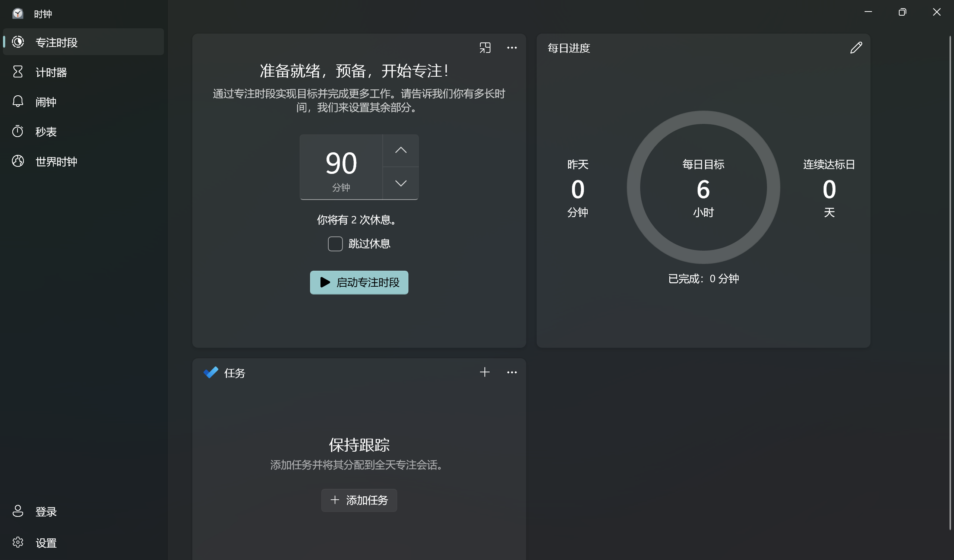Enable the 跳过休息 checkbox
This screenshot has width=954, height=560.
[335, 244]
